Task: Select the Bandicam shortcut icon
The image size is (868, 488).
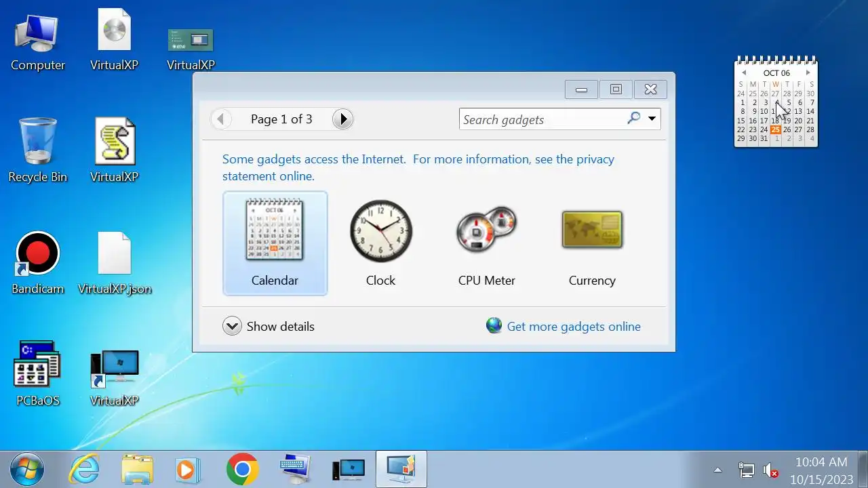Action: click(38, 263)
